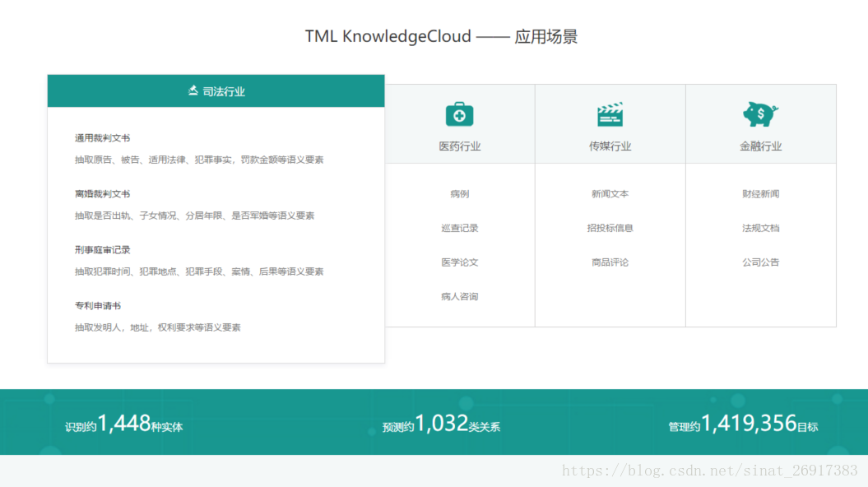868x487 pixels.
Task: Open the 巡查记录 item
Action: (459, 228)
